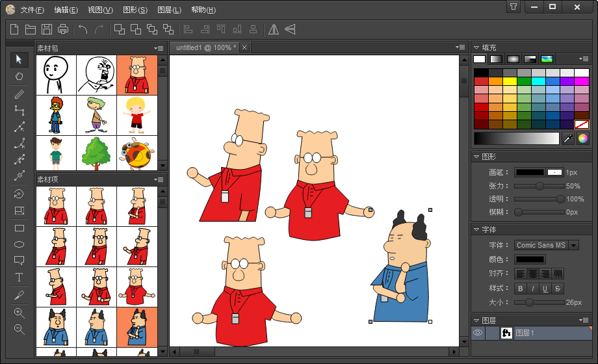598x364 pixels.
Task: Select the rectangle shape tool
Action: click(19, 228)
